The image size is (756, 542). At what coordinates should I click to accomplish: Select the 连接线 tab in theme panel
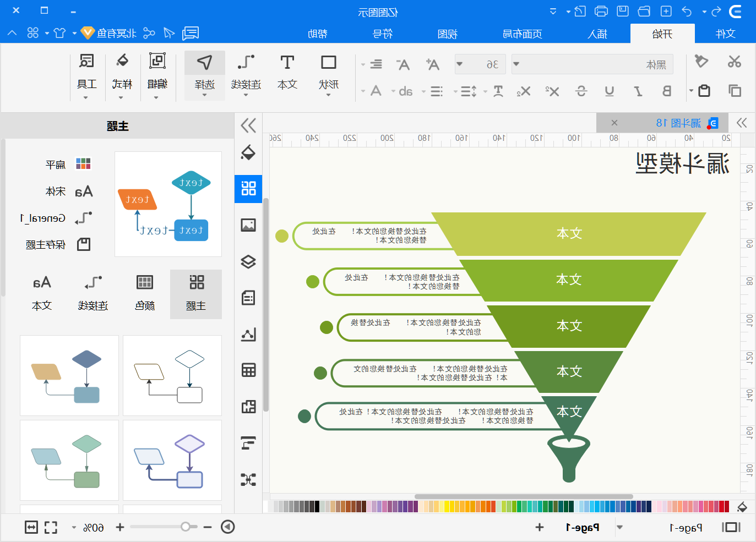(93, 294)
